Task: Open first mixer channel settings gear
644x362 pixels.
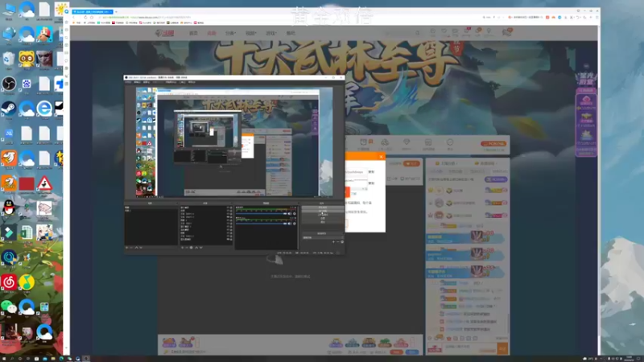Action: click(x=295, y=213)
